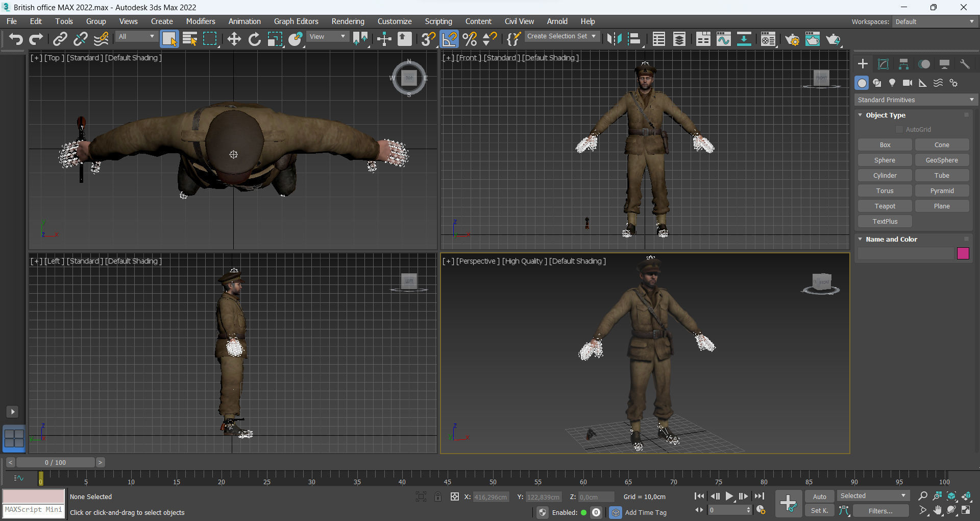Viewport: 980px width, 521px height.
Task: Open the key filter Selected dropdown
Action: click(x=873, y=496)
